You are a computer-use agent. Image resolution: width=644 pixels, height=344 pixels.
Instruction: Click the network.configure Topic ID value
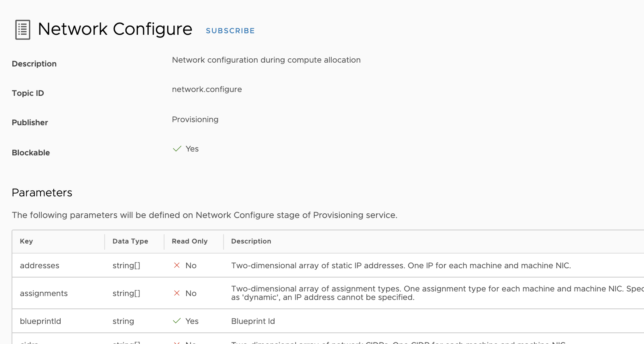point(207,89)
